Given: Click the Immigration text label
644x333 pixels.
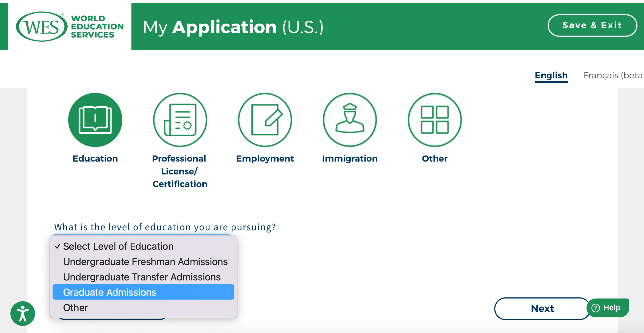Looking at the screenshot, I should 350,159.
